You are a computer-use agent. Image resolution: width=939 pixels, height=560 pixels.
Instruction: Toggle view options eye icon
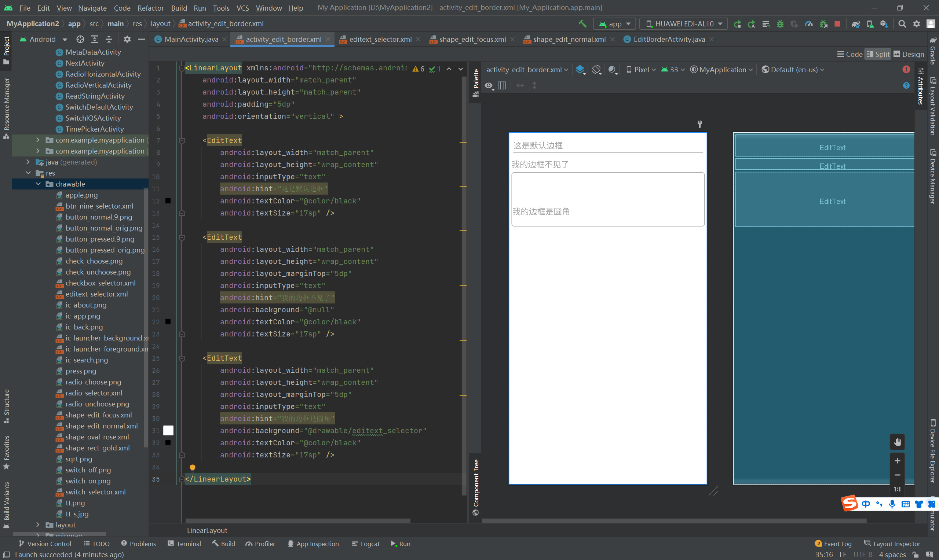click(x=489, y=86)
